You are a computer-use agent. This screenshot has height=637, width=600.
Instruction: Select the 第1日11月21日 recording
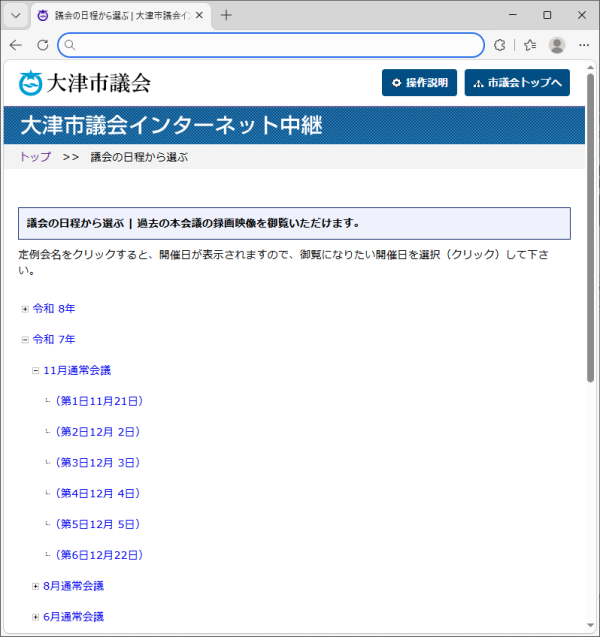[99, 401]
